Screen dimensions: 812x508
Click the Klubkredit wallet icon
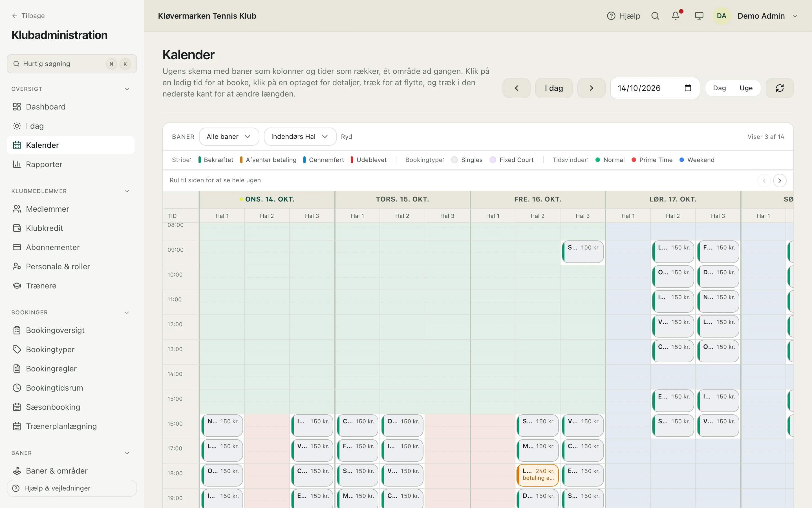click(x=17, y=228)
